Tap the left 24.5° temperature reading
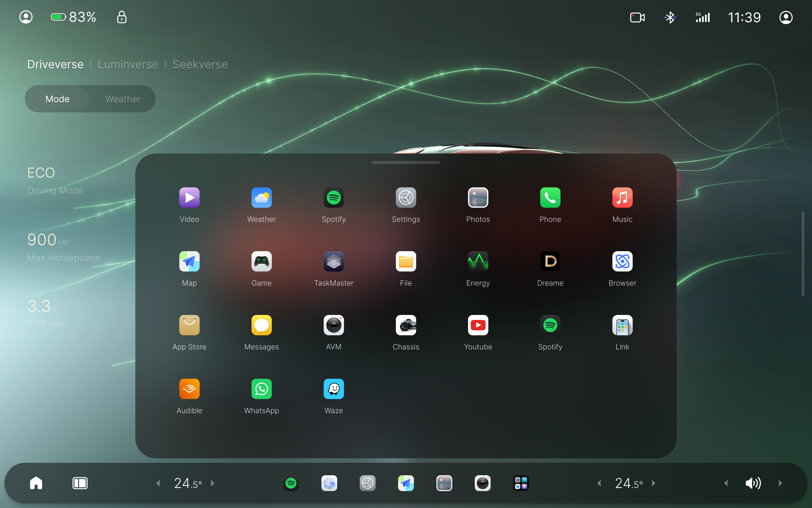Screen dimensions: 812x508 pos(188,483)
